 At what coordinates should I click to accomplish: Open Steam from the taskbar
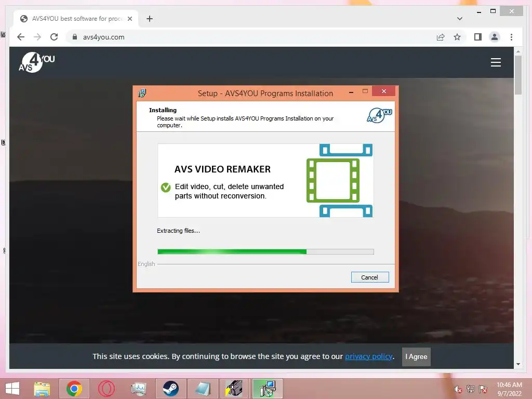pyautogui.click(x=170, y=389)
